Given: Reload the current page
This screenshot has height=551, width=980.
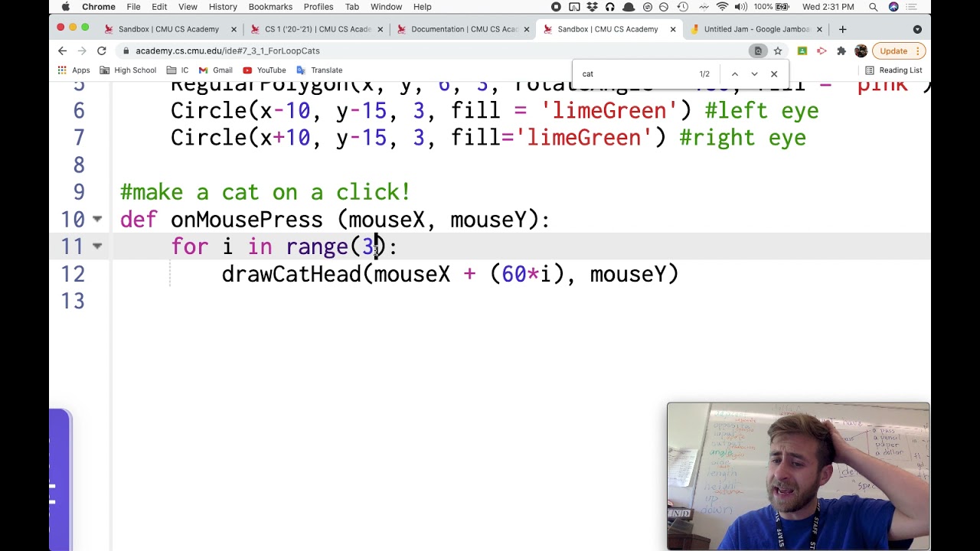Looking at the screenshot, I should 101,51.
